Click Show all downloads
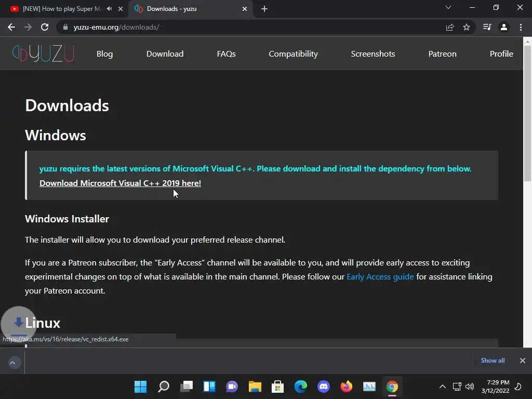Viewport: 532px width, 399px height. coord(493,361)
